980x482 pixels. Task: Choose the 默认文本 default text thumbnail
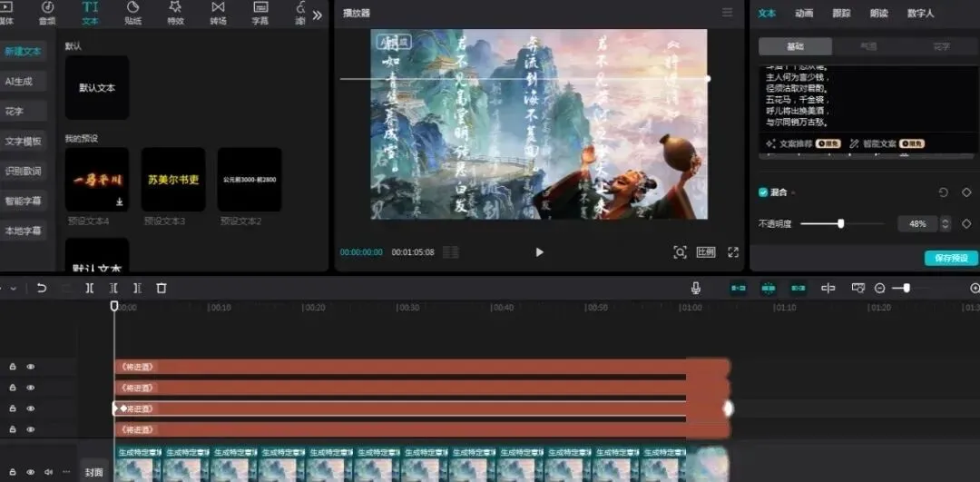pos(97,87)
